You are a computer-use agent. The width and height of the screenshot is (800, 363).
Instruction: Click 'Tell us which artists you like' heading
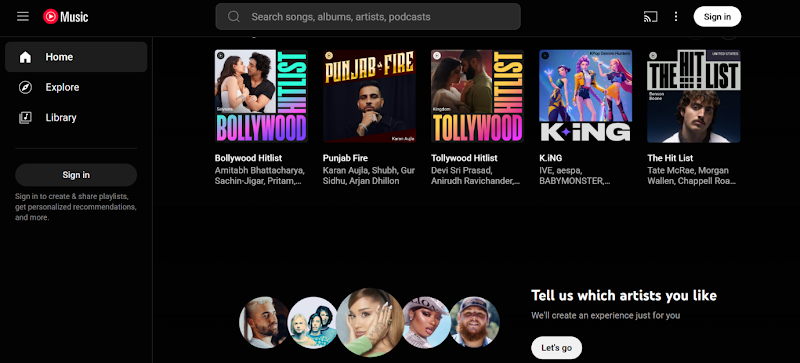click(624, 296)
